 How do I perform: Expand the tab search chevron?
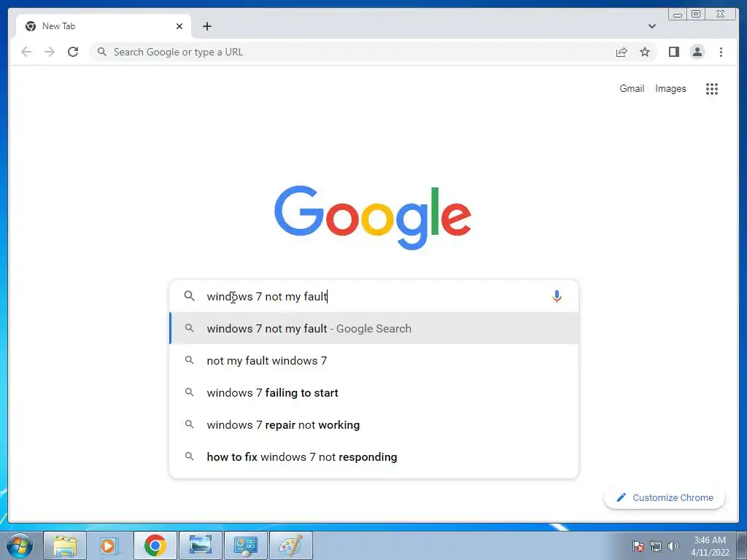tap(651, 26)
